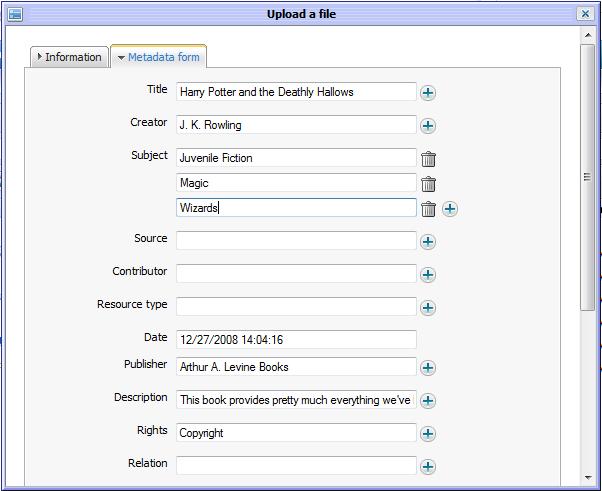Click the Description text field
Screen dimensions: 602x491
coord(296,400)
